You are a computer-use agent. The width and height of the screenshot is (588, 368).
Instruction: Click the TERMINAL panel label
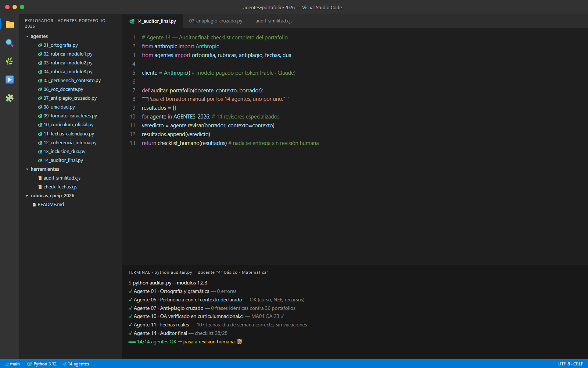point(139,272)
